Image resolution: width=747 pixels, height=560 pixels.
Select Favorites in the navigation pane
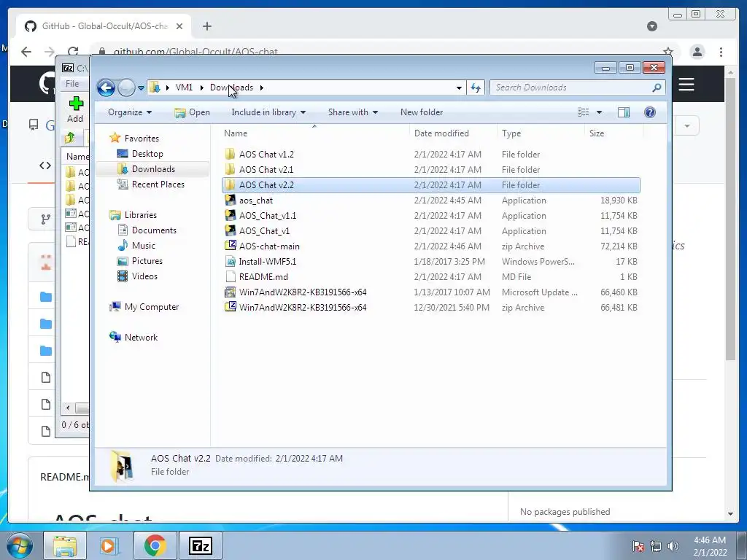(142, 138)
